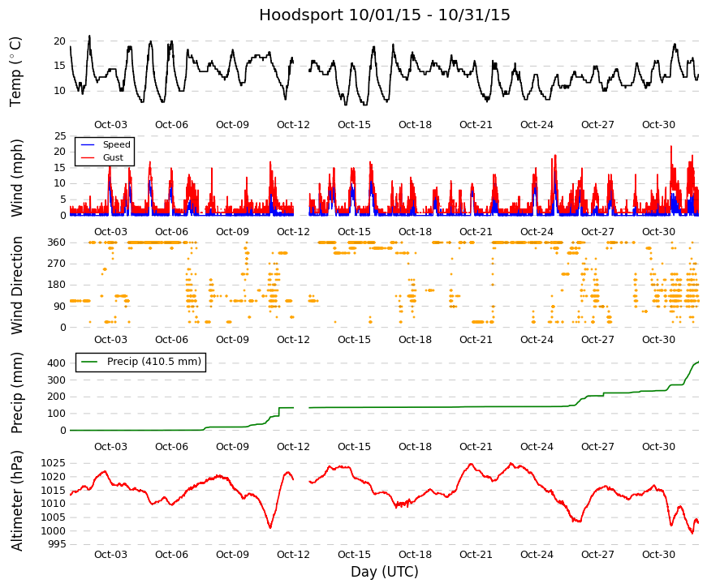
Task: Click the Precip (mm) y-axis label
Action: tap(15, 393)
